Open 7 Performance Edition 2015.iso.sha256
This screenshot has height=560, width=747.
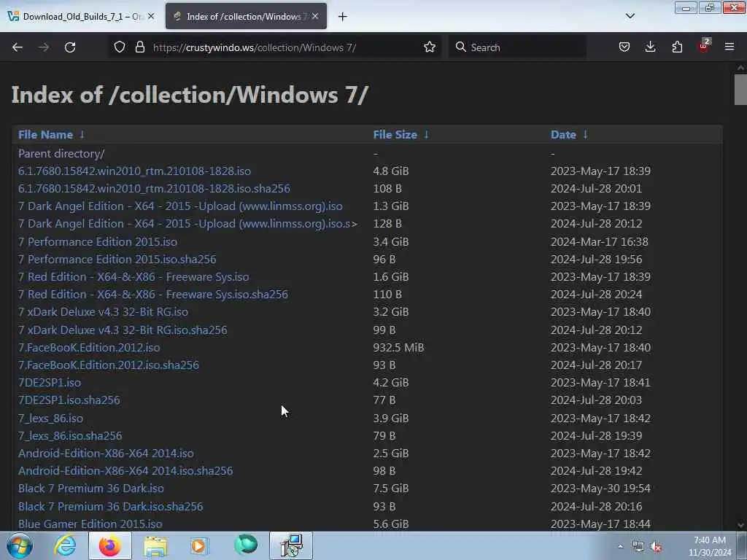(x=117, y=260)
